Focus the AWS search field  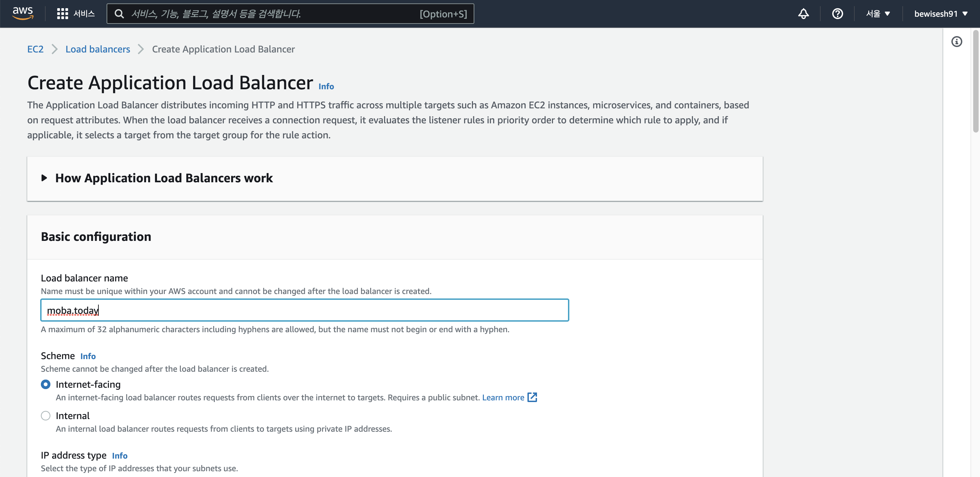click(290, 14)
